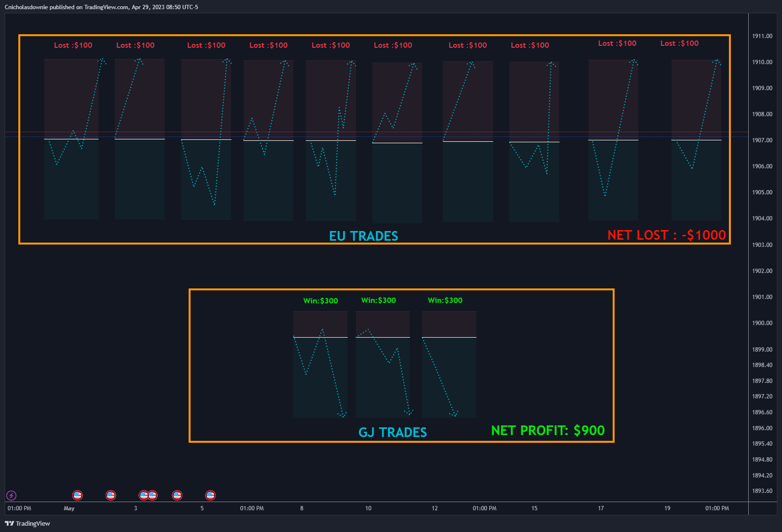
Task: Click the GJ TRADES label
Action: pyautogui.click(x=393, y=432)
